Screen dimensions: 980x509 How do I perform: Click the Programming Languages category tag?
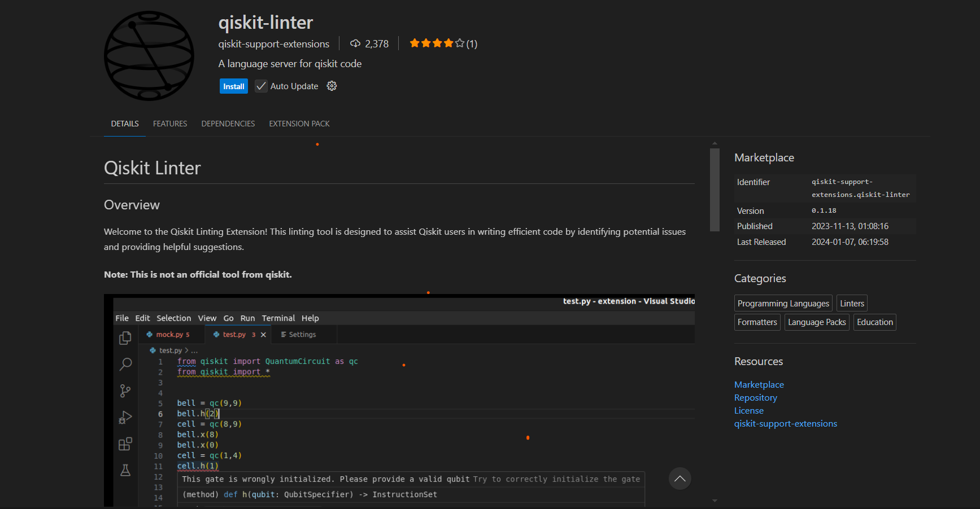click(783, 303)
